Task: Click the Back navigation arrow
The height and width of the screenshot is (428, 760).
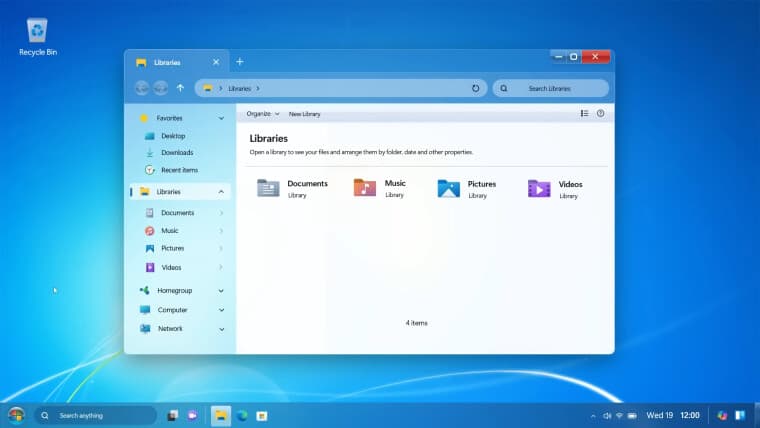Action: click(x=142, y=88)
